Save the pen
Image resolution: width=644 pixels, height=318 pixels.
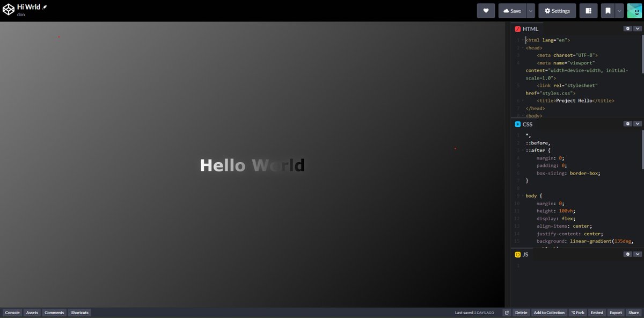point(512,11)
